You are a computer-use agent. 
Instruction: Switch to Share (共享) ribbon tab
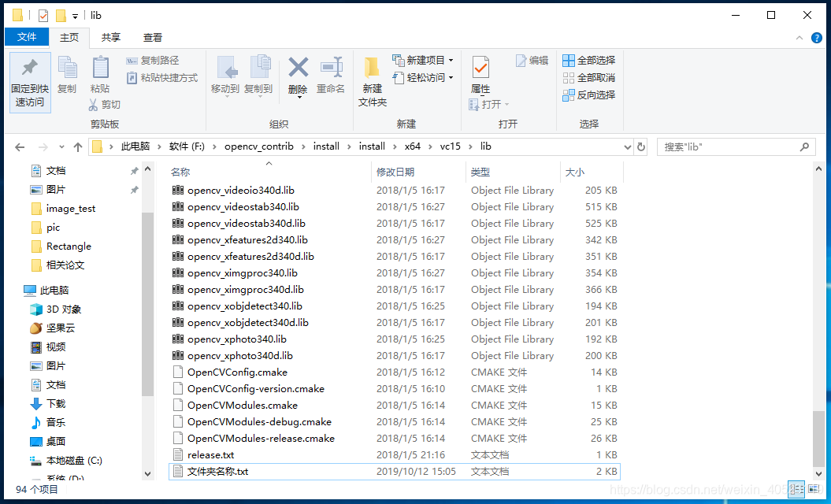[111, 38]
